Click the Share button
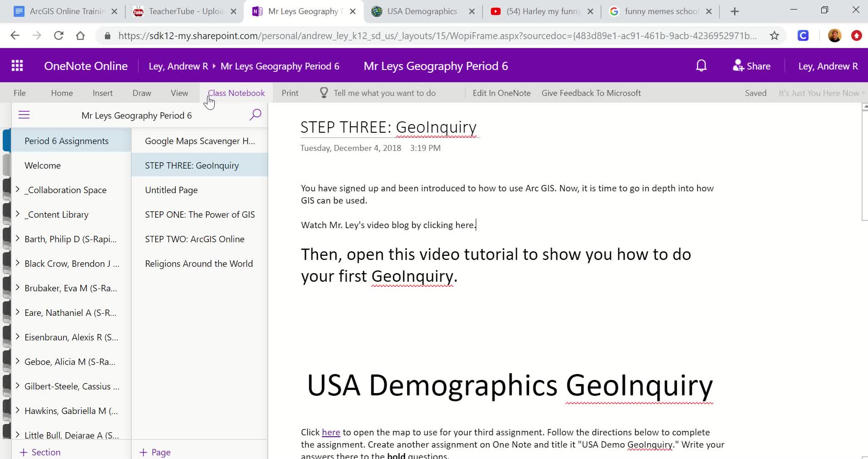 [x=751, y=66]
